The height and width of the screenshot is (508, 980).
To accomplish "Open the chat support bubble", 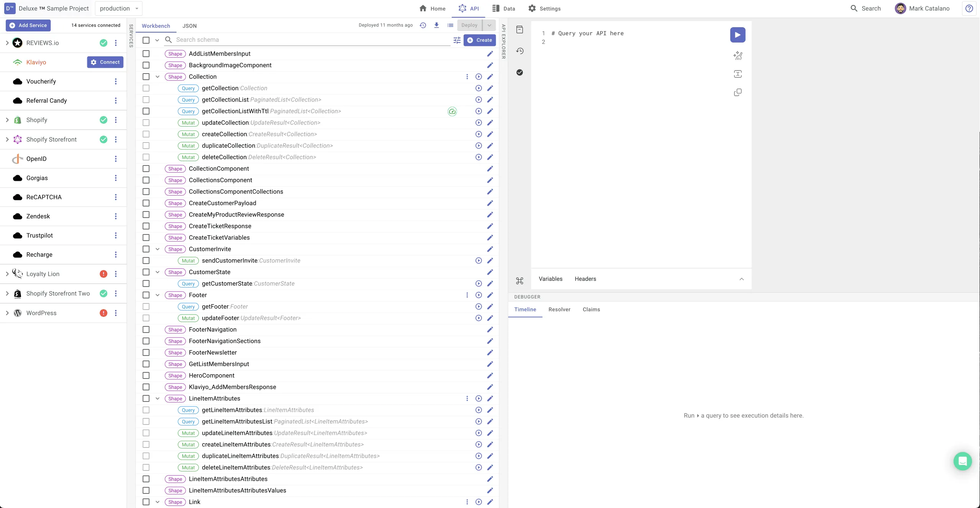I will tap(962, 461).
